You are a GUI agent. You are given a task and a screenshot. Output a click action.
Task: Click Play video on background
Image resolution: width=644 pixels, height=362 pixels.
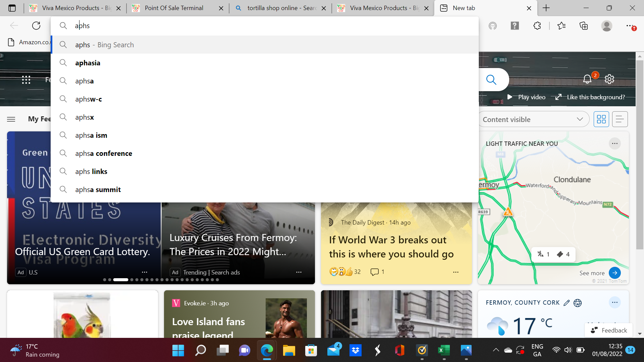pyautogui.click(x=526, y=97)
